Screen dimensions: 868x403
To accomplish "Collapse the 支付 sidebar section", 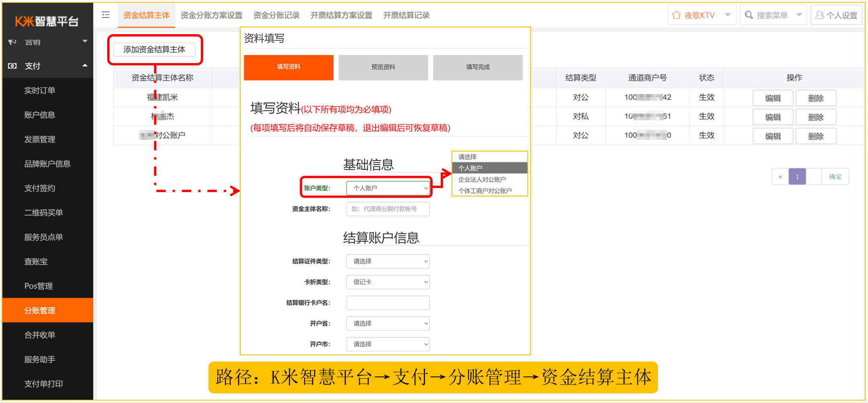I will click(x=85, y=65).
